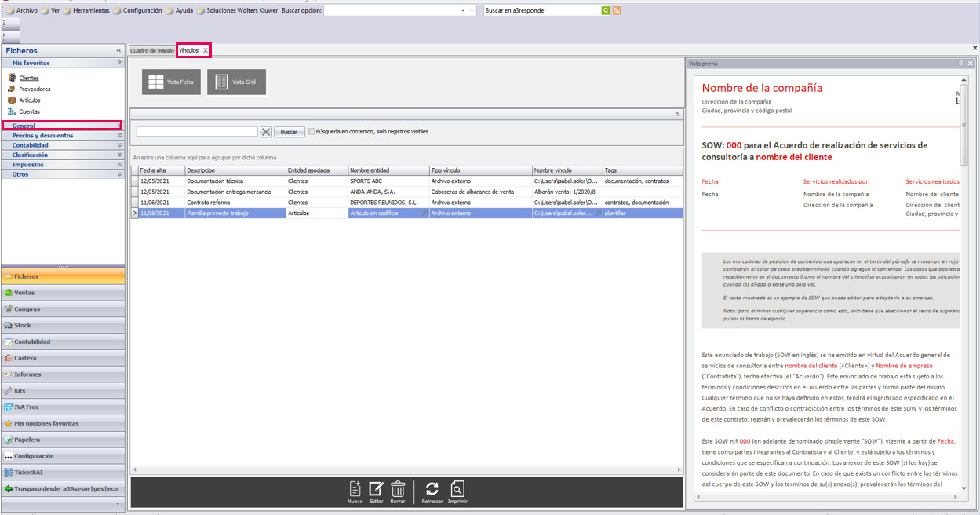Sort by Fecha alta column

(x=162, y=170)
